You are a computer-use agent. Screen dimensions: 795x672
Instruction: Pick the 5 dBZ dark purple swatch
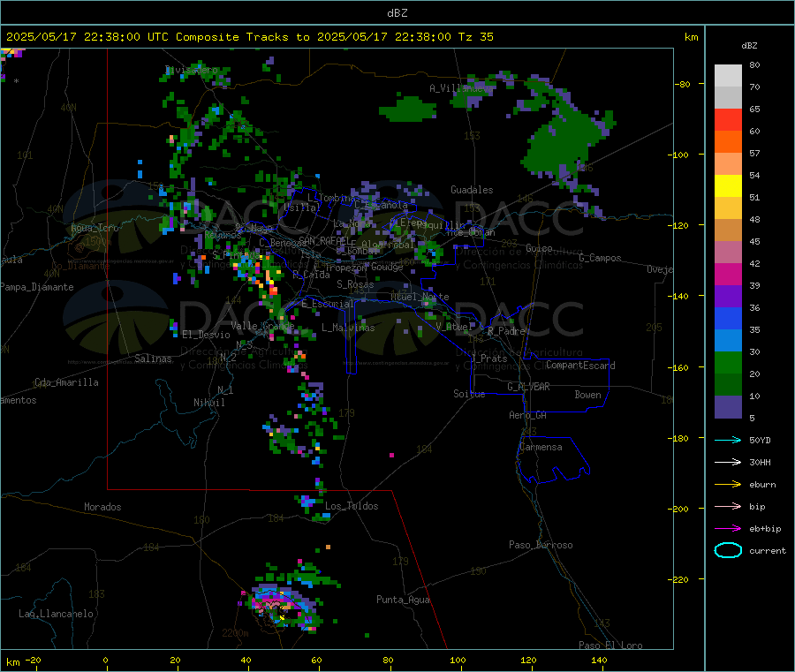coord(728,407)
